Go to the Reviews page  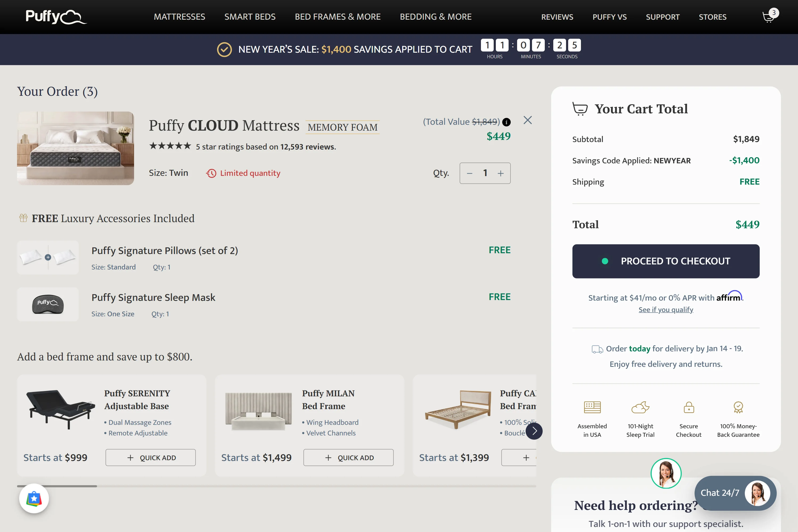557,17
